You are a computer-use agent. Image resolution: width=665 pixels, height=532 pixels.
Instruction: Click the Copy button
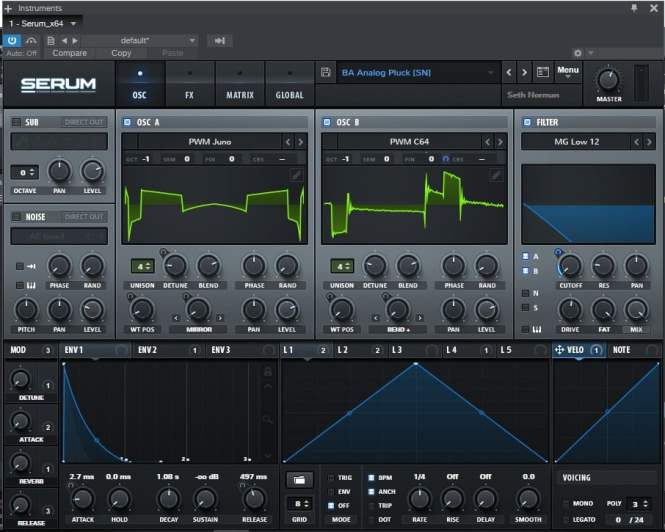[121, 53]
